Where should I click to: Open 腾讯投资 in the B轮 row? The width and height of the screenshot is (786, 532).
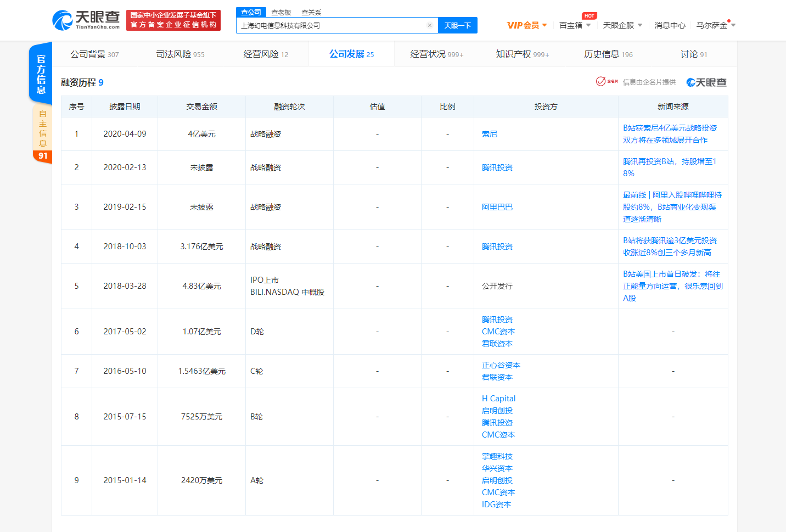(497, 423)
